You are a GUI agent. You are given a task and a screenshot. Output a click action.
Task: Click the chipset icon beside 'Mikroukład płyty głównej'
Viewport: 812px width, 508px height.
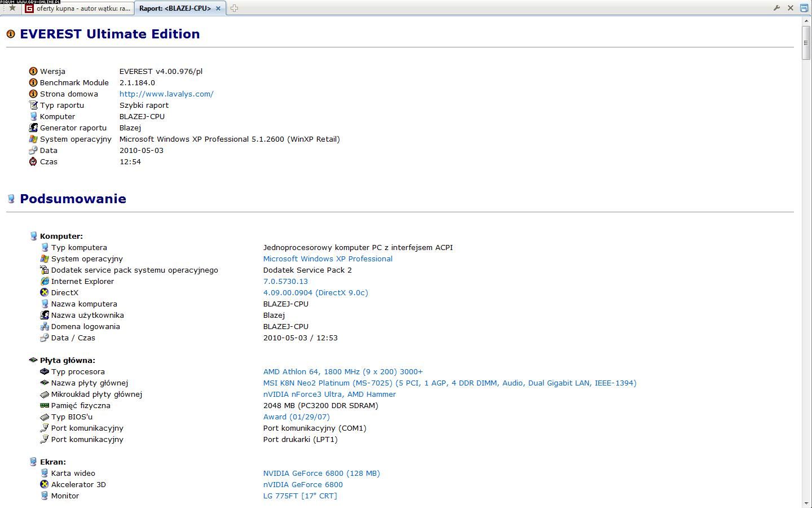(45, 394)
